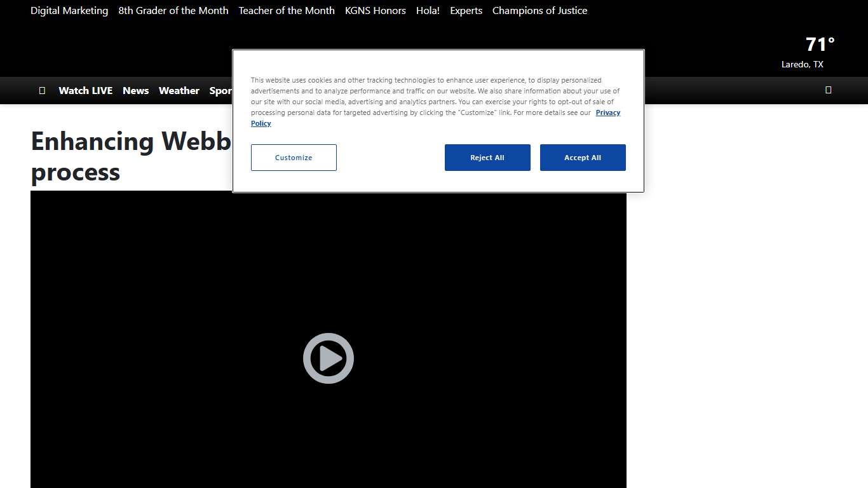Open the Hola! page
868x488 pixels.
click(x=427, y=10)
